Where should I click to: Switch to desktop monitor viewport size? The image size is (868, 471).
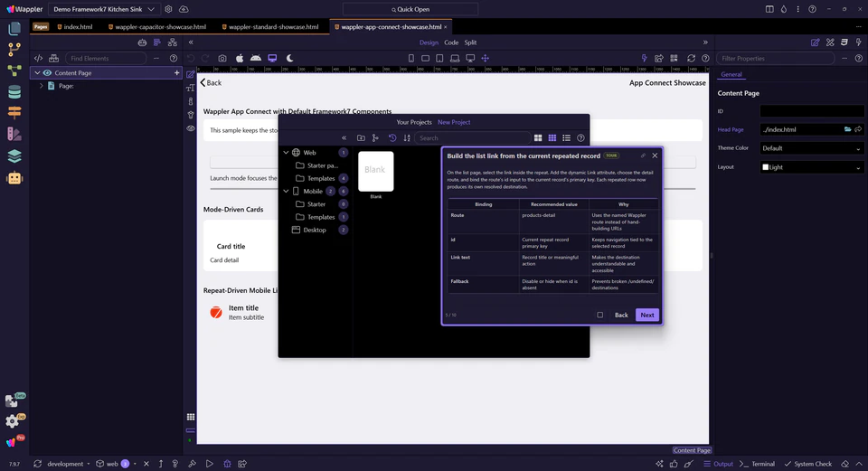coord(470,58)
